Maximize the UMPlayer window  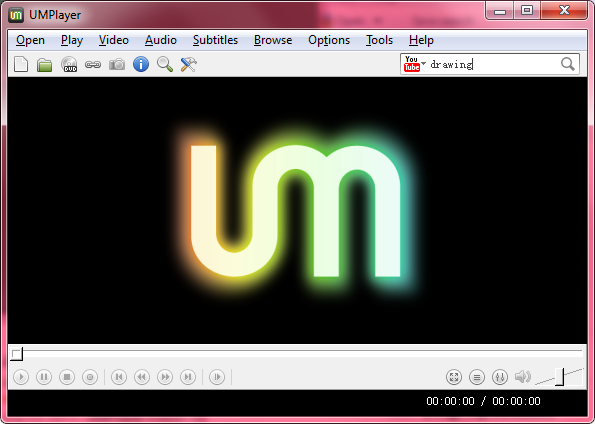coord(527,10)
